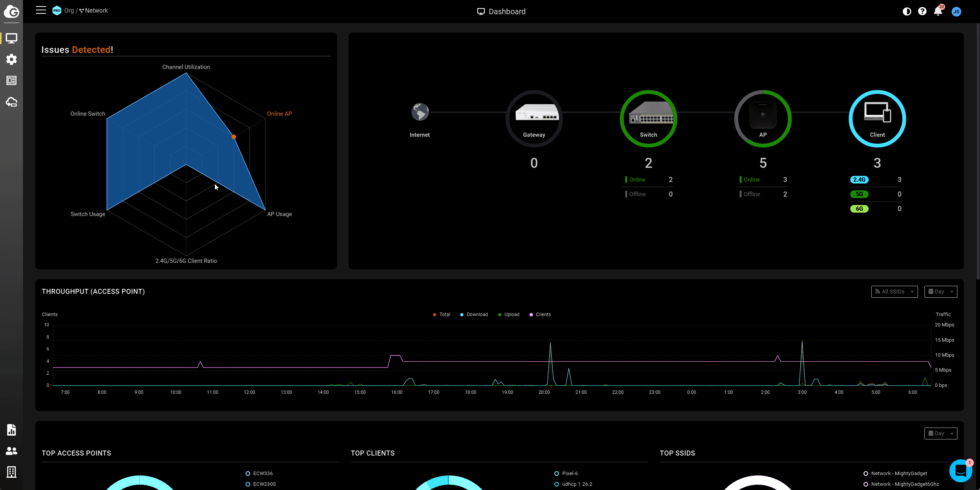The width and height of the screenshot is (980, 490).
Task: Open the hamburger navigation menu
Action: pos(41,10)
